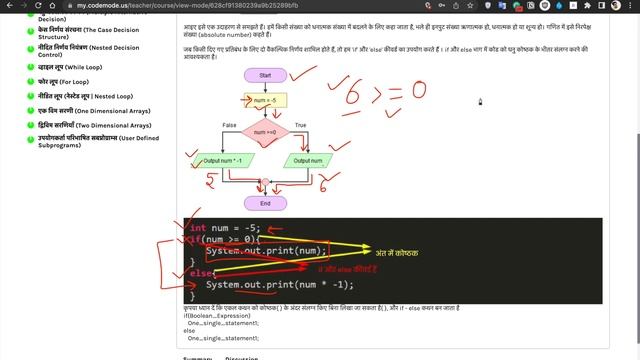The height and width of the screenshot is (360, 640).
Task: Open the Extensions puzzle piece menu
Action: tap(587, 5)
